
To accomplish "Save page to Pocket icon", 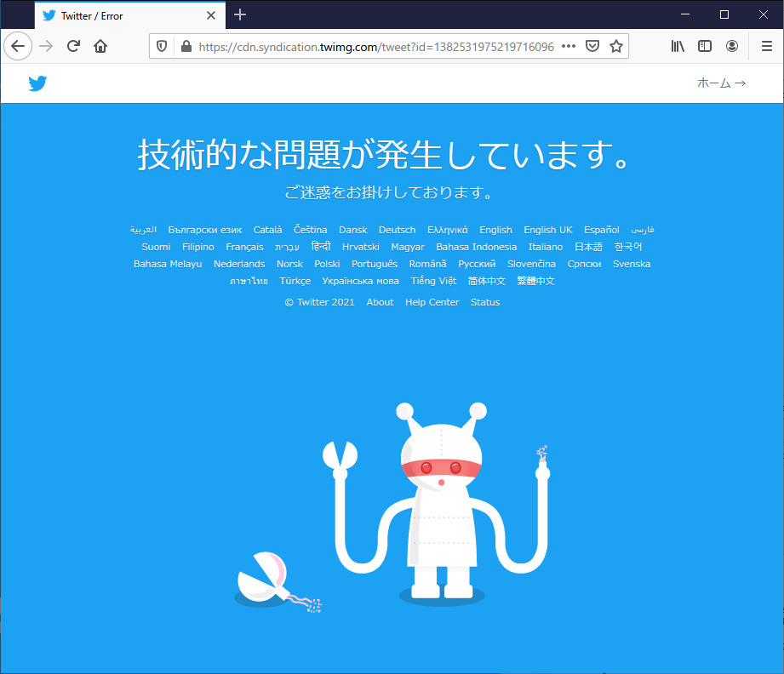I will click(592, 47).
